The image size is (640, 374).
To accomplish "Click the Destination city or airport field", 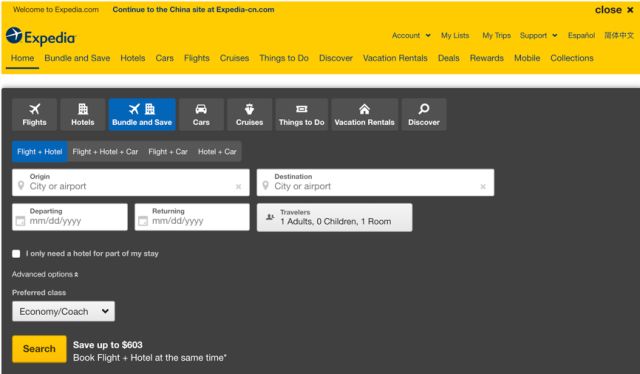I will 375,183.
